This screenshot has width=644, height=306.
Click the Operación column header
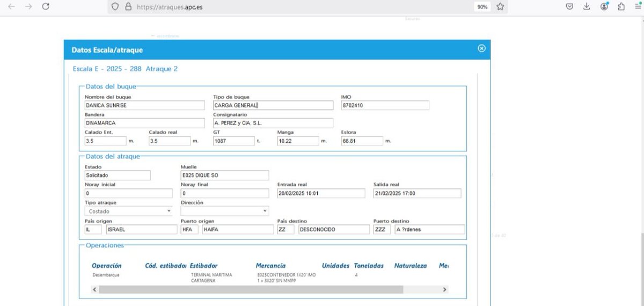[x=107, y=266]
